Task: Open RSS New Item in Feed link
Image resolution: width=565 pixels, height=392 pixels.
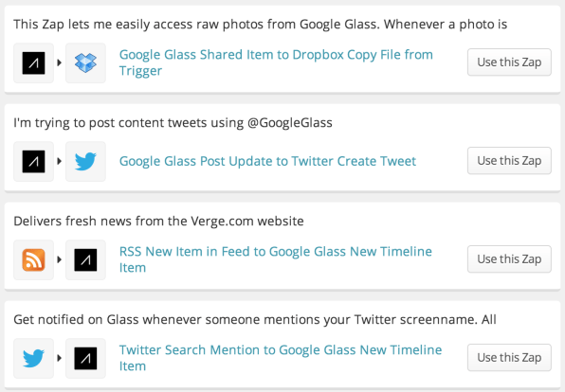Action: (276, 259)
